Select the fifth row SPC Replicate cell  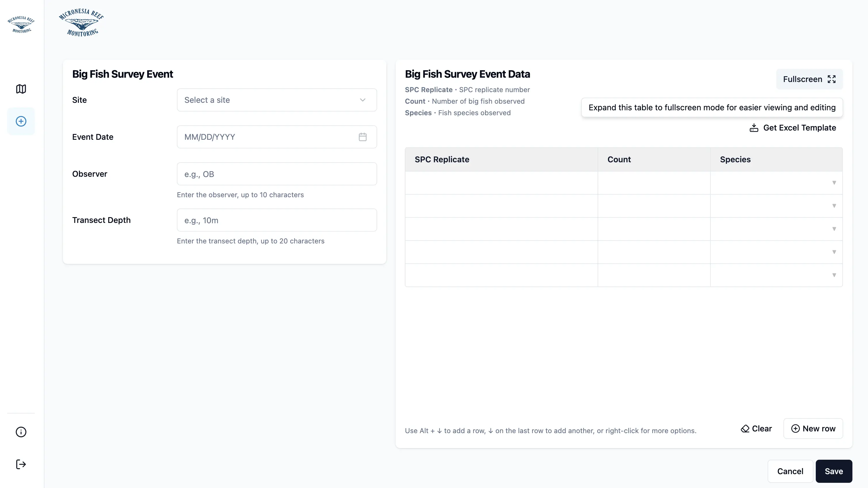click(502, 275)
